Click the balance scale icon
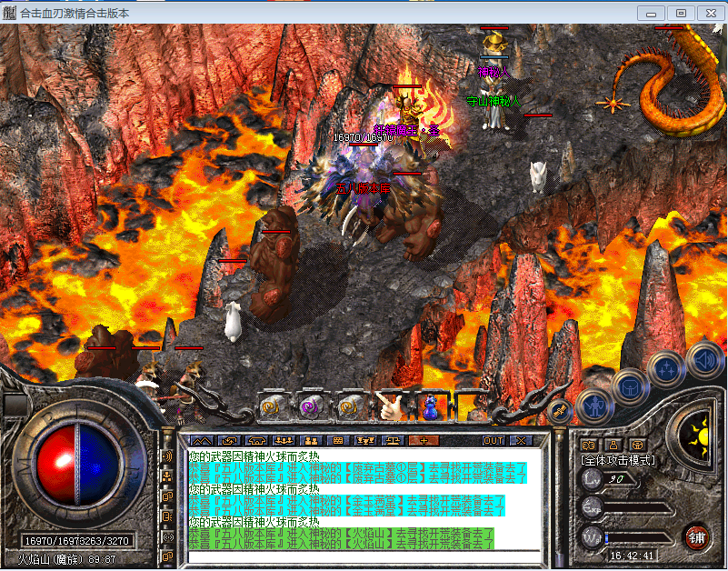 click(394, 440)
